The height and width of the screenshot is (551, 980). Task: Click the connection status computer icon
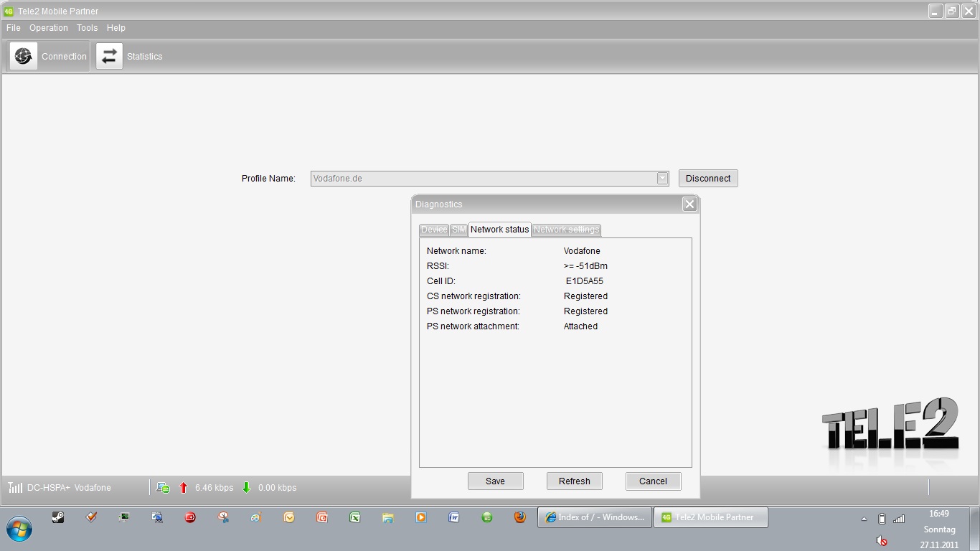coord(163,488)
